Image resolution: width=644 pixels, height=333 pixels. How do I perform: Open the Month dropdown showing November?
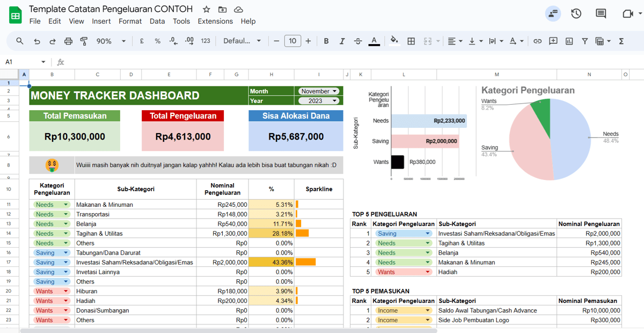tap(318, 91)
